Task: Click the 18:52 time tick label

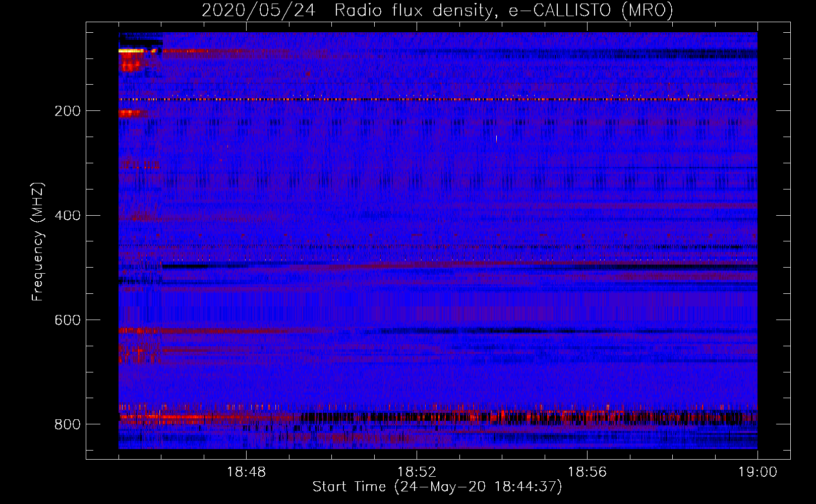Action: click(x=417, y=472)
